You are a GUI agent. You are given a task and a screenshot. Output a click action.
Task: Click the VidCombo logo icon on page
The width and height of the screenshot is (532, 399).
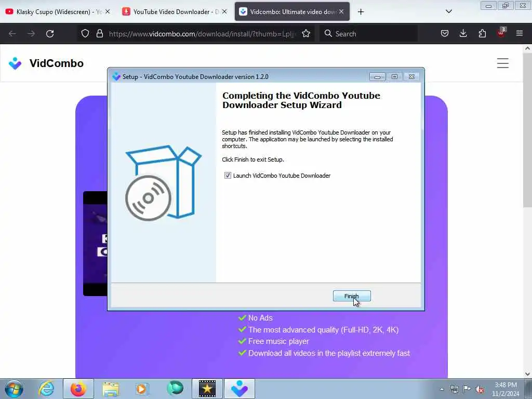click(15, 63)
